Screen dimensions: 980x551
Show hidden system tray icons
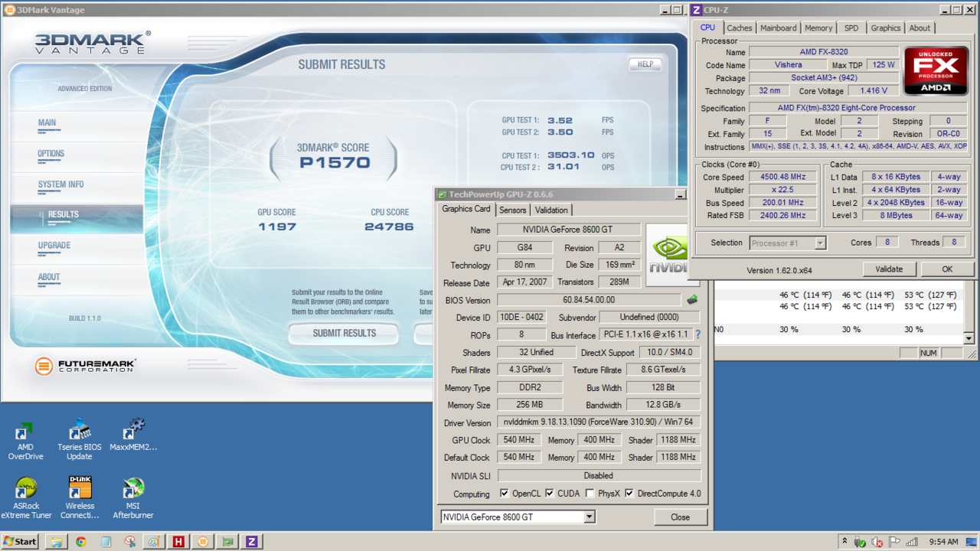[844, 541]
